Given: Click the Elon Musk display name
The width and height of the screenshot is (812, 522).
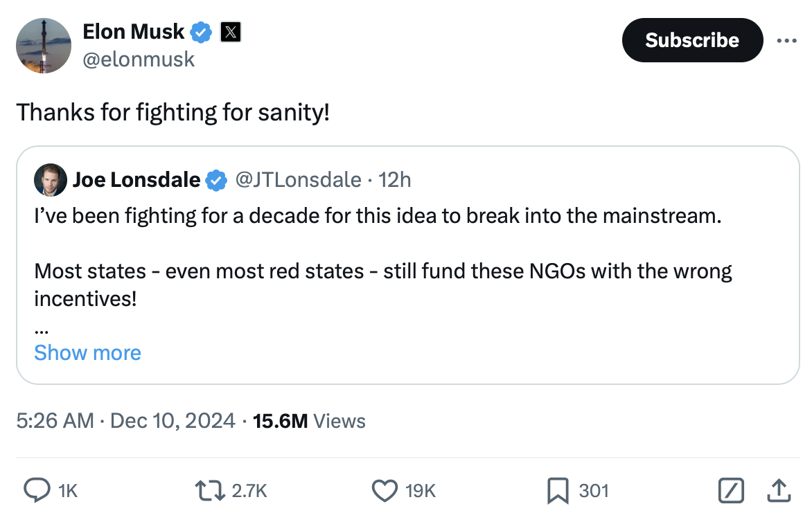Looking at the screenshot, I should 134,32.
